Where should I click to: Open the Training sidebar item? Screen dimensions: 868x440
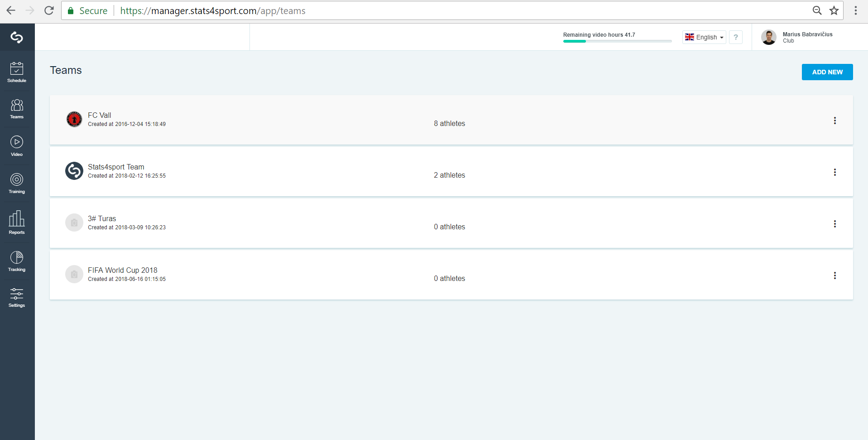pos(17,184)
